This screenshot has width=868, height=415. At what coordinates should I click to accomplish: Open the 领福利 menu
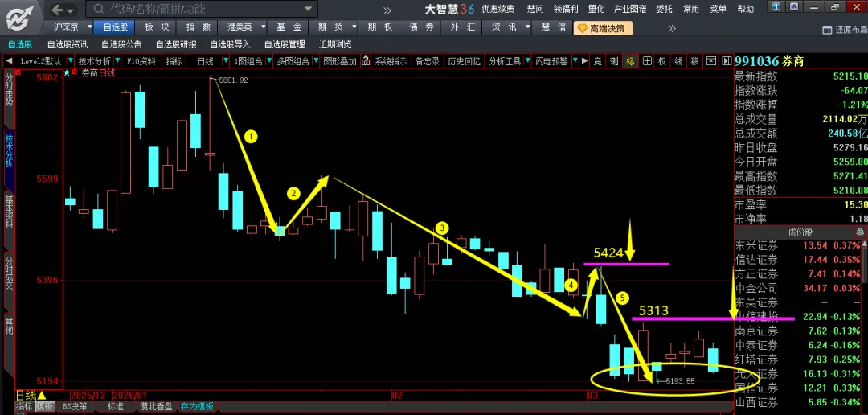coord(566,9)
